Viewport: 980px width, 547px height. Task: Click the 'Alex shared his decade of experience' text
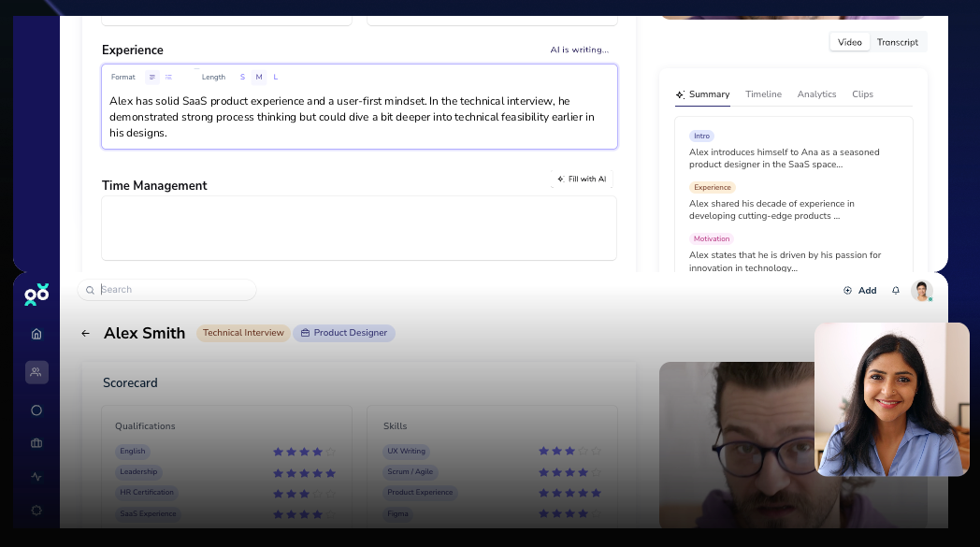[x=771, y=209]
